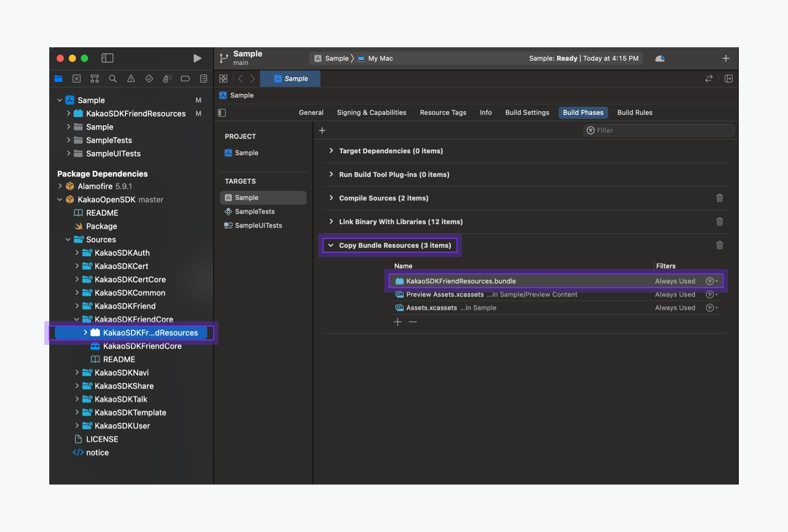Expand Link Binary With Libraries section

click(331, 222)
